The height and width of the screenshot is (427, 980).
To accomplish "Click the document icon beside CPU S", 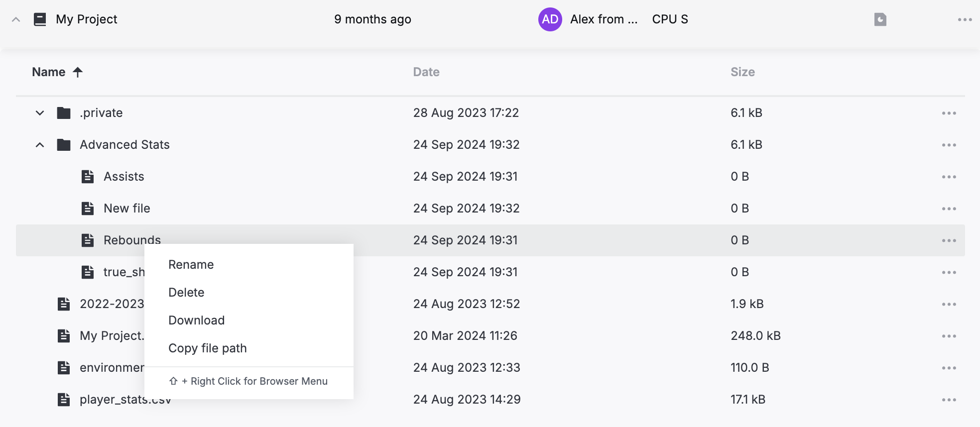I will 880,19.
